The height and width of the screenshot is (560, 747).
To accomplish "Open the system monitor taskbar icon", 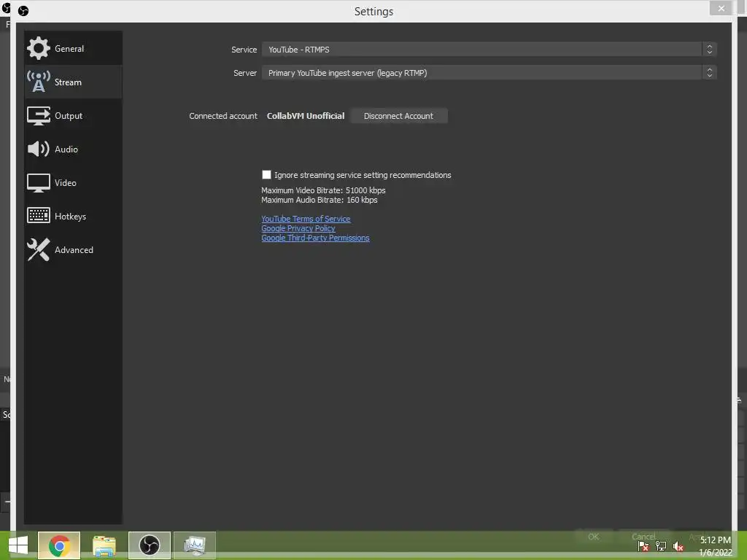I will pos(195,545).
